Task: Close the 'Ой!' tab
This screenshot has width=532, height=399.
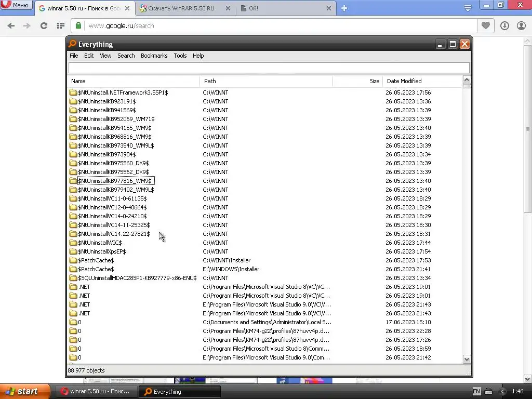Action: (328, 8)
